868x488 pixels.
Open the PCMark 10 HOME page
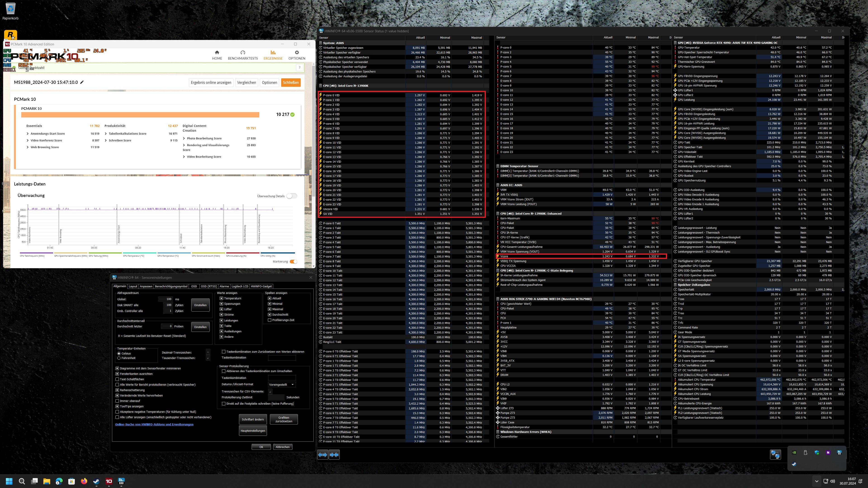point(217,55)
